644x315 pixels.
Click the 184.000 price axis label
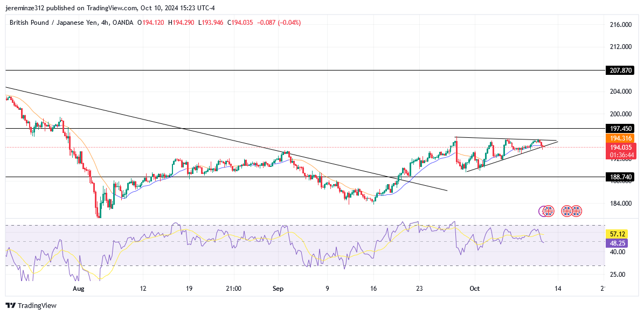pos(621,204)
